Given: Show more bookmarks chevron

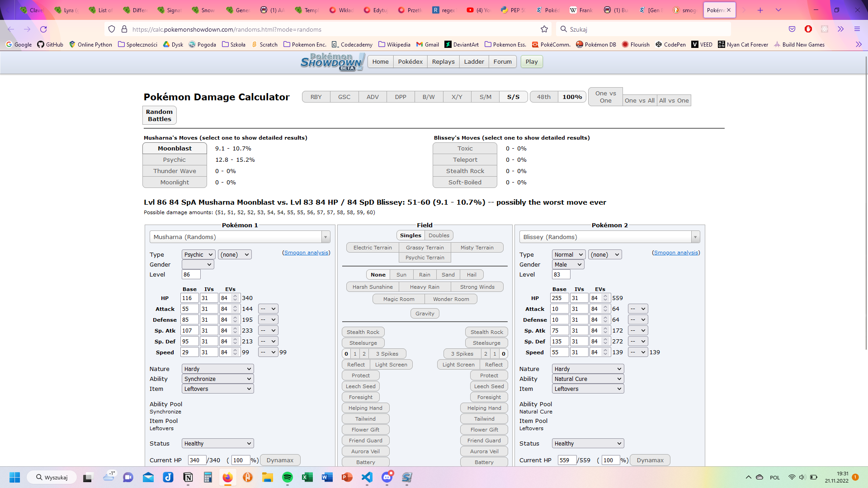Looking at the screenshot, I should tap(859, 44).
